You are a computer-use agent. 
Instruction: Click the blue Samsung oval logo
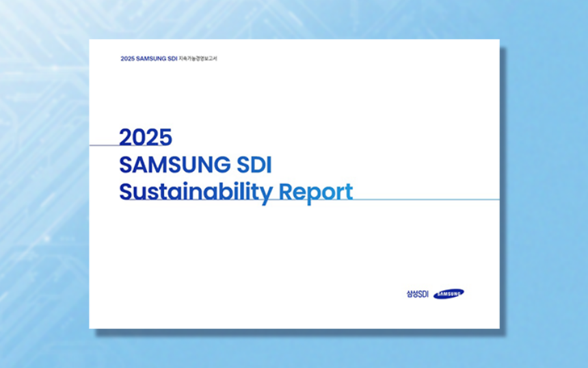click(449, 293)
